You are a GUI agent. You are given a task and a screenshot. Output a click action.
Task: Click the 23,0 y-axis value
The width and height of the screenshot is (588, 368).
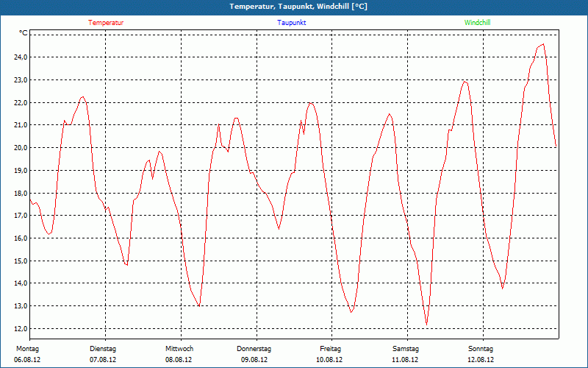tap(21, 79)
